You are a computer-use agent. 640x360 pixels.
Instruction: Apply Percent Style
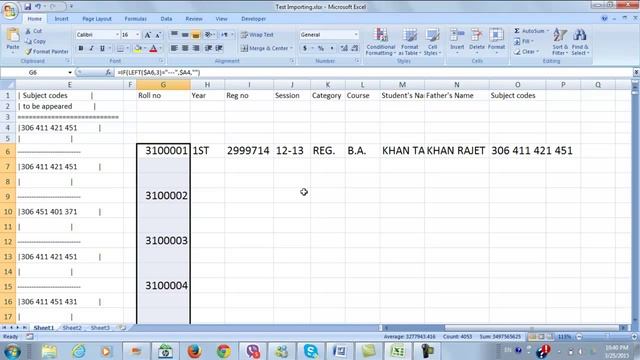click(321, 48)
